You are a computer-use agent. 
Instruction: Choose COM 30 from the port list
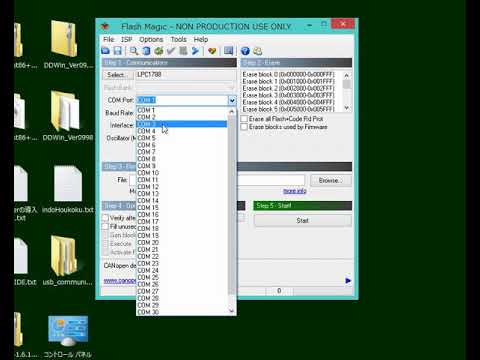coord(182,312)
